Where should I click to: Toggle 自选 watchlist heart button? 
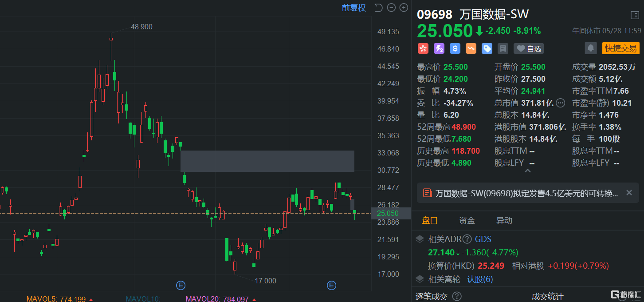529,48
